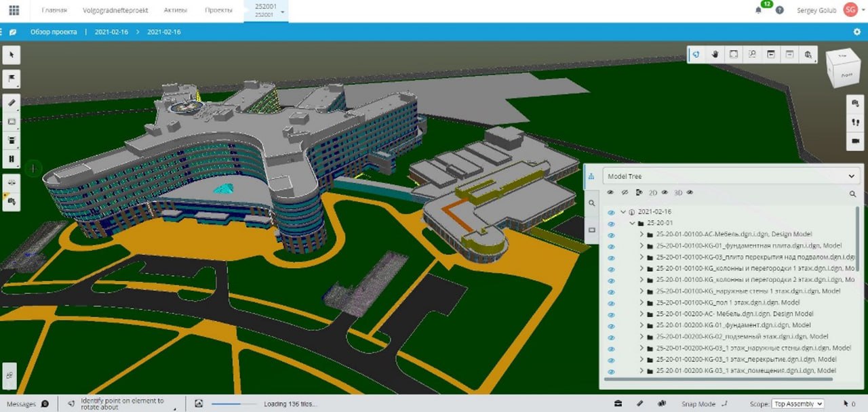Screen dimensions: 868x412
Task: Open the tool with yellow corner badge
Action: click(x=12, y=202)
